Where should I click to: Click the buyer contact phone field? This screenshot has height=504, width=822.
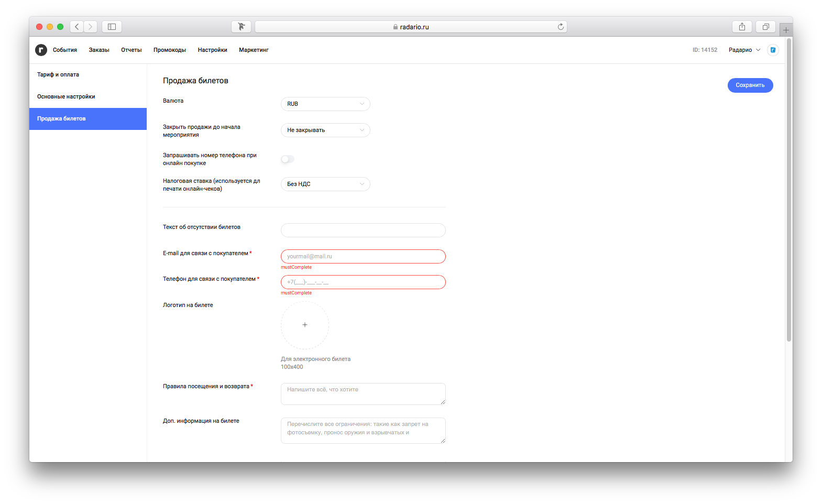click(363, 282)
